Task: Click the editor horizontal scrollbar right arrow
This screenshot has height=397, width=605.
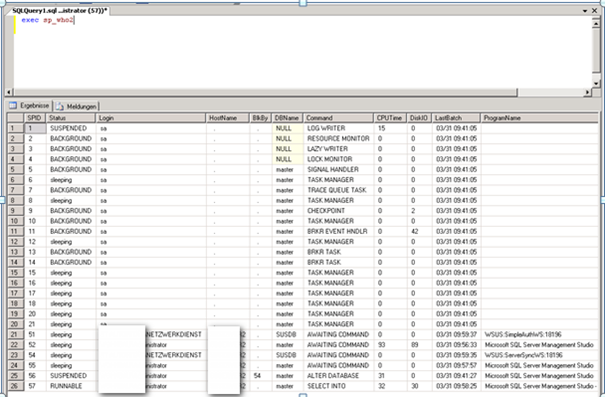Action: click(x=587, y=93)
